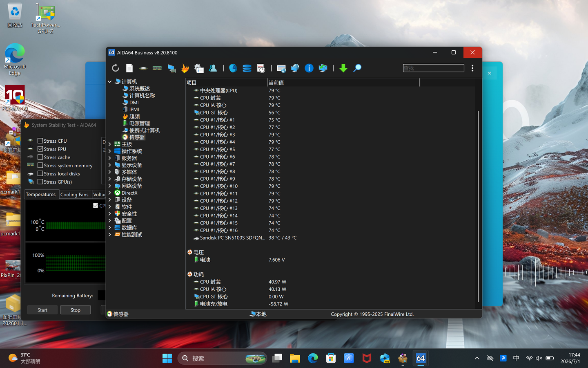The width and height of the screenshot is (588, 368).
Task: Open the Report page icon in toolbar
Action: point(129,68)
